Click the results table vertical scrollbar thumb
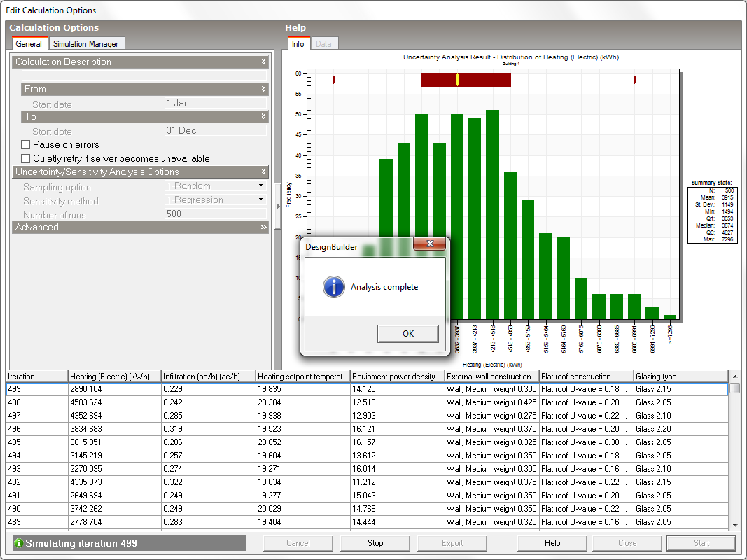Image resolution: width=747 pixels, height=560 pixels. point(734,388)
